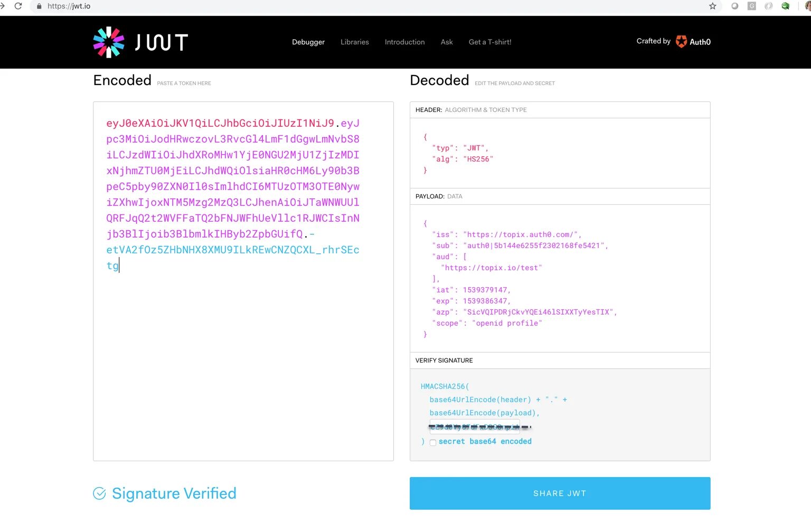Reload the page with the refresh icon
The height and width of the screenshot is (532, 811).
point(18,6)
